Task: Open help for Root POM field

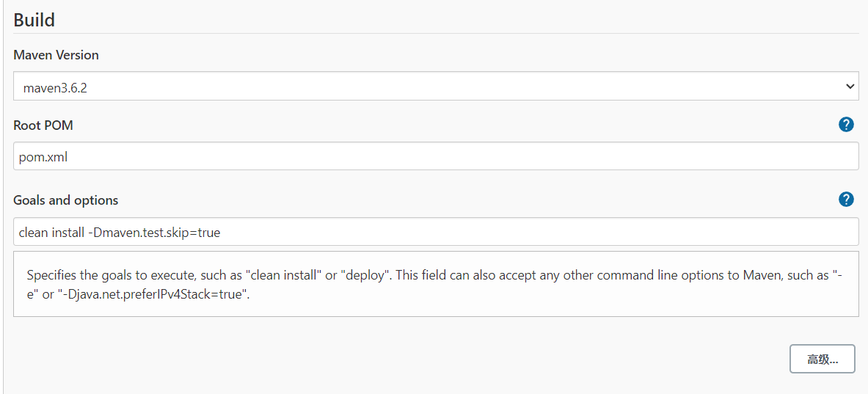Action: point(846,125)
